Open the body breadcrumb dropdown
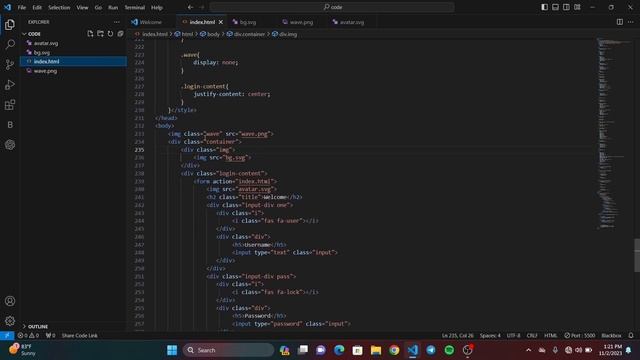Viewport: 640px width, 360px height. 210,34
